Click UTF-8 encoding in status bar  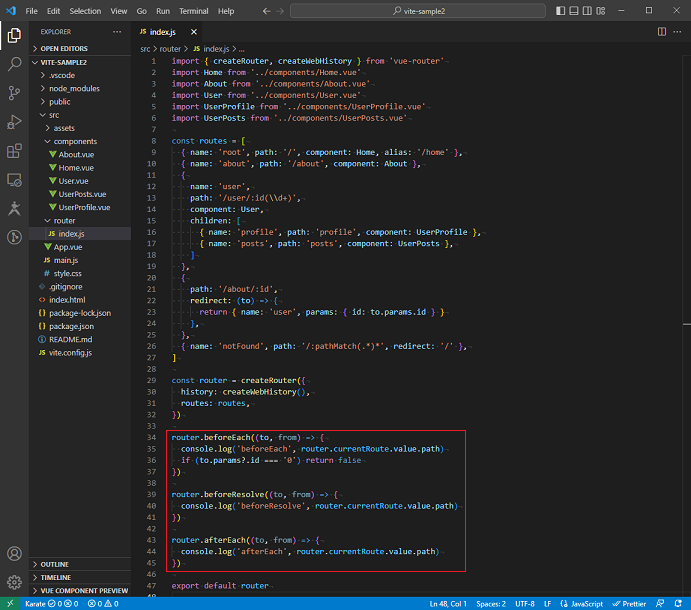click(524, 603)
